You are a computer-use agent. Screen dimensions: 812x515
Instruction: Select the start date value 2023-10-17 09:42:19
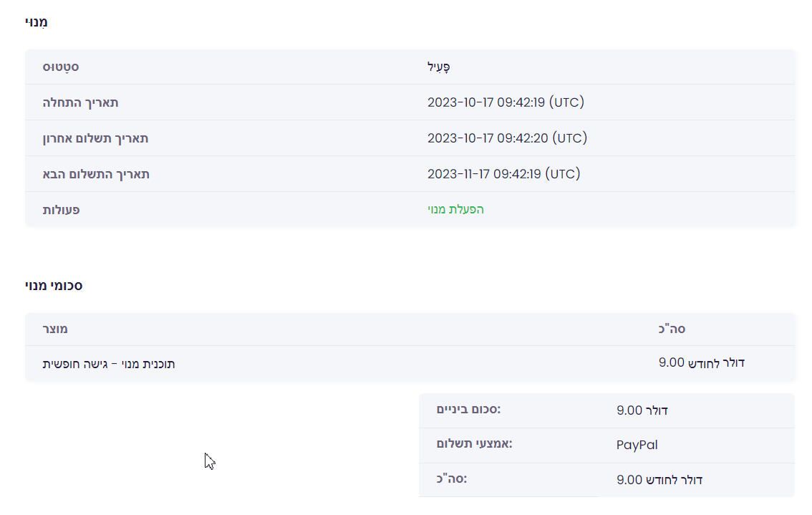(x=506, y=102)
